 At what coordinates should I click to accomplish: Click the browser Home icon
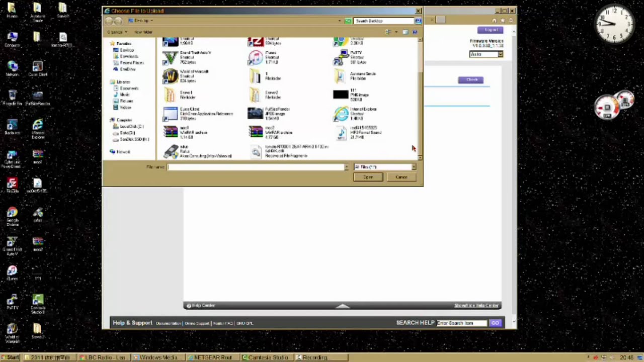(x=494, y=20)
